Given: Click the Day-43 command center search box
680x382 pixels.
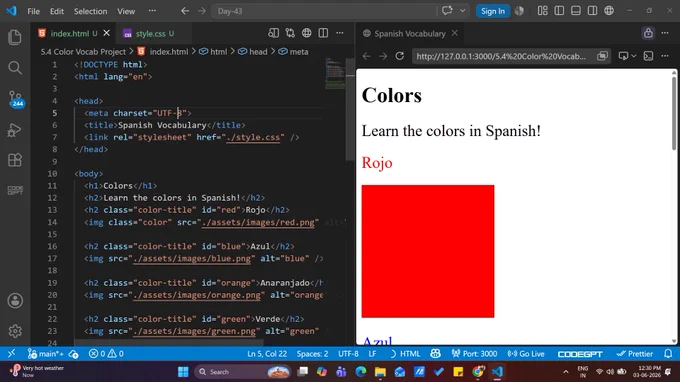Looking at the screenshot, I should tap(324, 11).
